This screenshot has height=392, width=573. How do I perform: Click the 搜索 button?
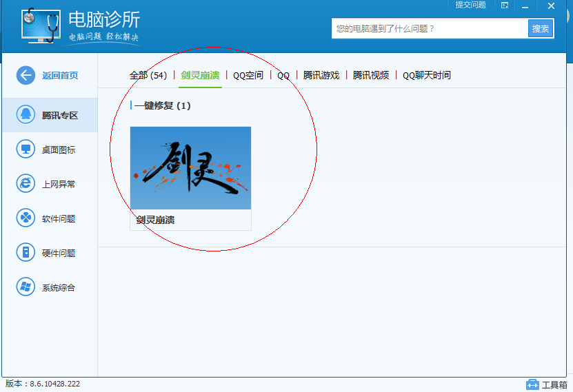[541, 28]
